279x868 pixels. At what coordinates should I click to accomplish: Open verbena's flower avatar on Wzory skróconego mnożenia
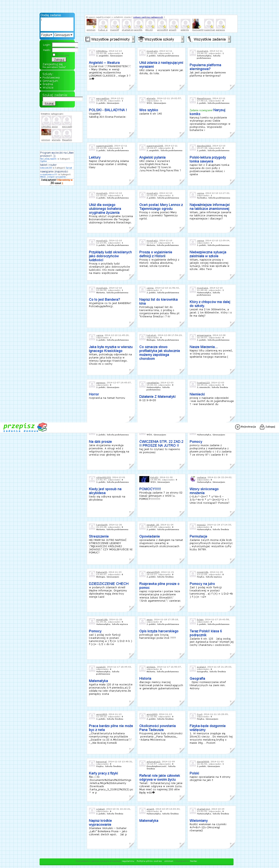click(x=193, y=479)
